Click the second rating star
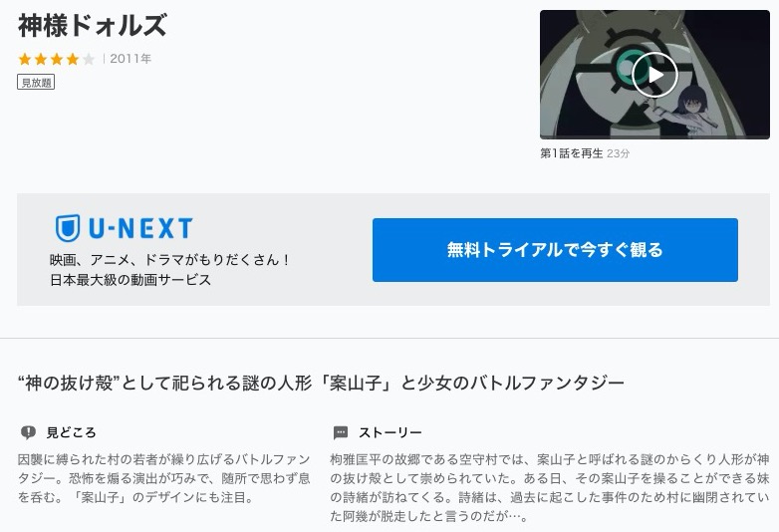 tap(41, 59)
